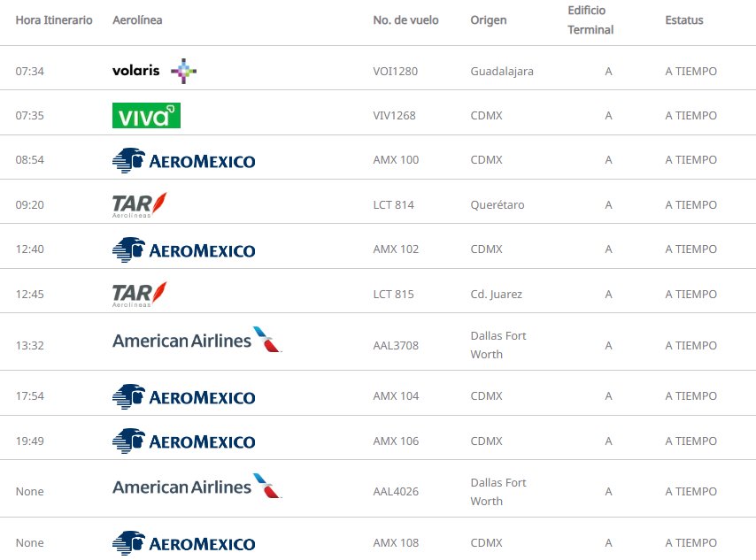Screen dimensions: 756x560
Task: Click the Volaris logo in the 07:34 row
Action: [x=154, y=71]
